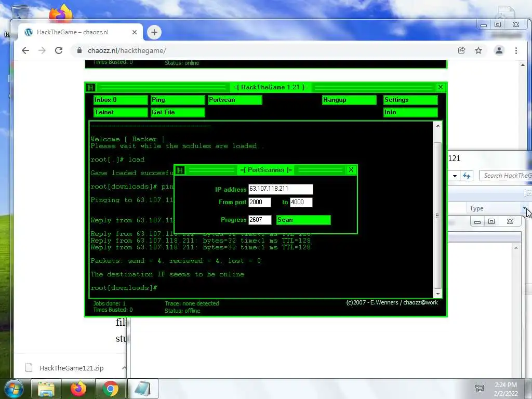Go back in Chrome
The image size is (532, 399).
pos(25,50)
